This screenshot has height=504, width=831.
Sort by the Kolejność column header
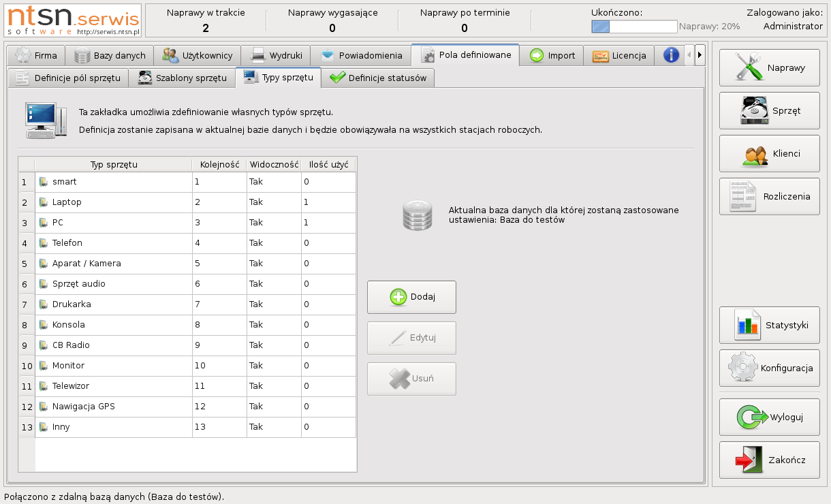(219, 164)
